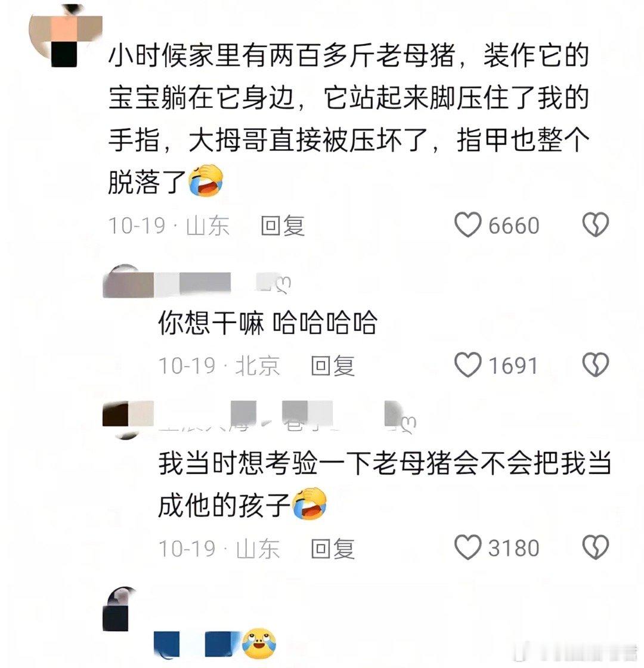Like the reply with 3180 likes
644x668 pixels.
tap(467, 548)
